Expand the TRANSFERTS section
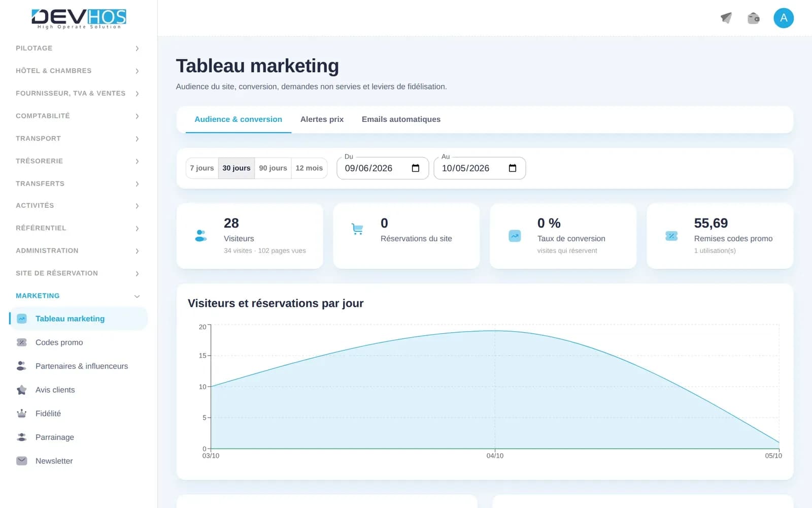The height and width of the screenshot is (508, 812). point(77,183)
